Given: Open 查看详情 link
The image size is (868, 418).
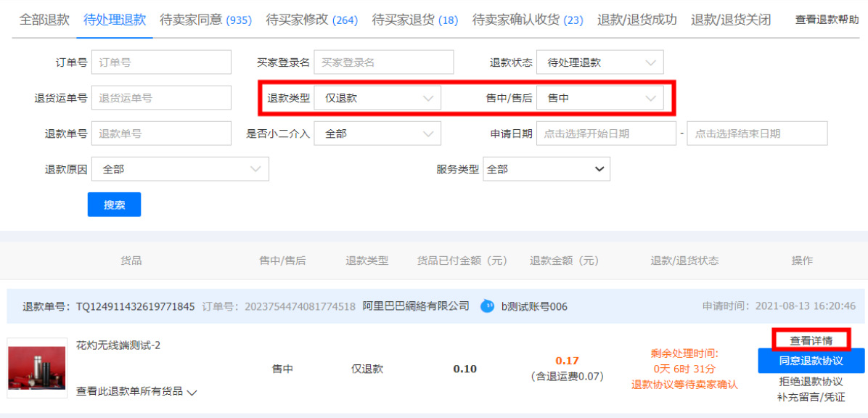Looking at the screenshot, I should (x=811, y=340).
